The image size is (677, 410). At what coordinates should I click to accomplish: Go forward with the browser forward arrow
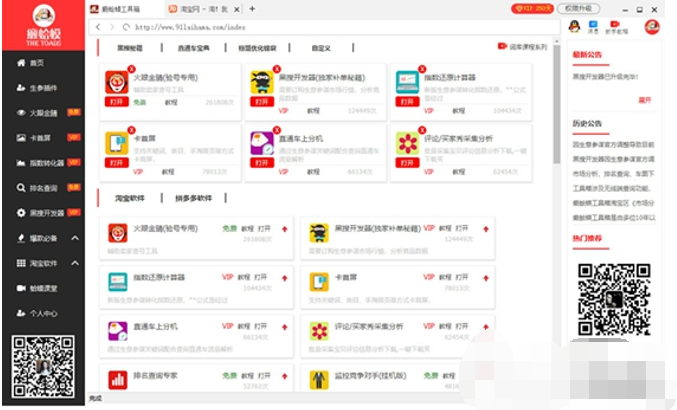pos(112,27)
